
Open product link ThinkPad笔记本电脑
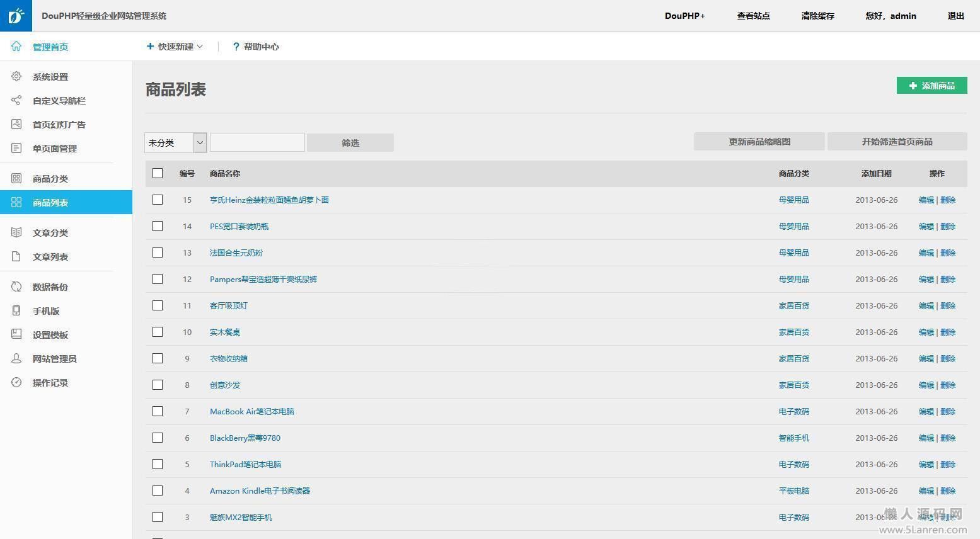coord(246,465)
